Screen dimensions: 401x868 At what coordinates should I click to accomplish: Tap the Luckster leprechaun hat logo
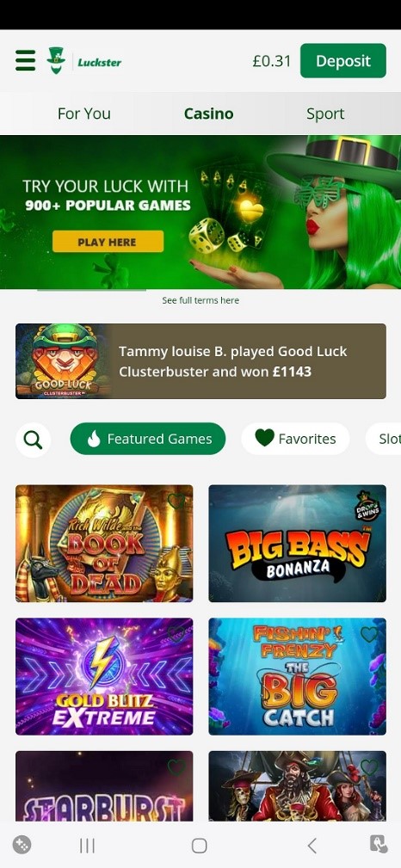(x=56, y=60)
